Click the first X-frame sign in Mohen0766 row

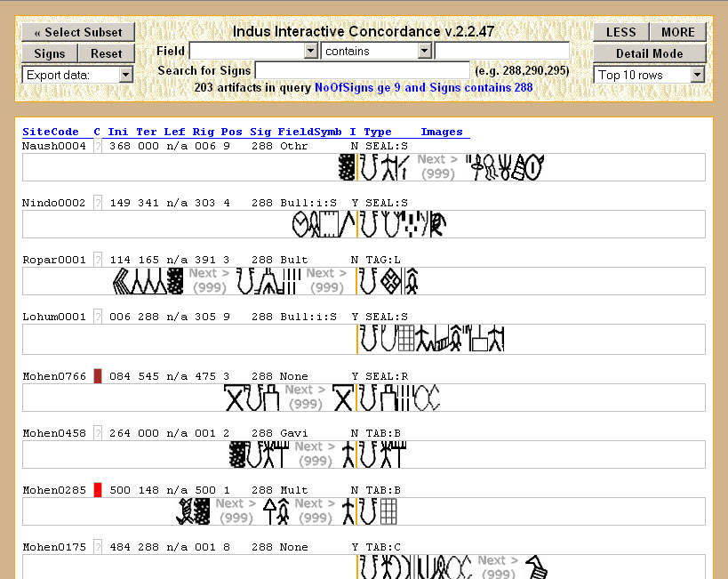click(x=235, y=398)
